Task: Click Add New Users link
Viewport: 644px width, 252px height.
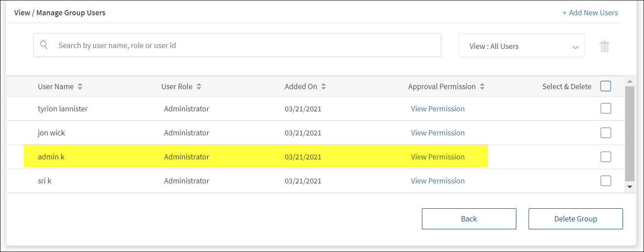Action: click(590, 13)
